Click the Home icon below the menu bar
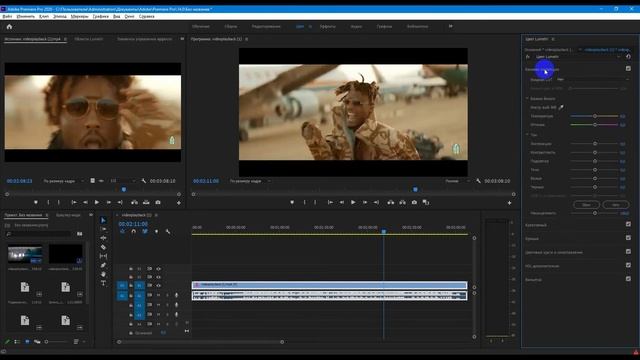 click(9, 27)
